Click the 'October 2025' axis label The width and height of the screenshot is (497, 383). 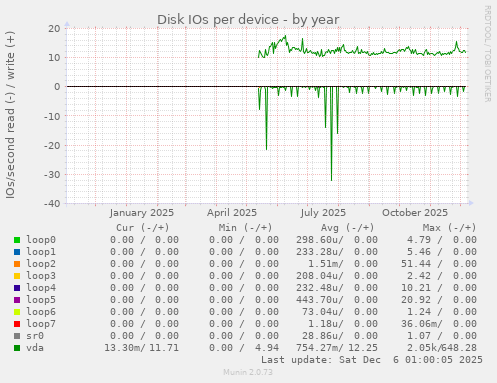[x=415, y=213]
